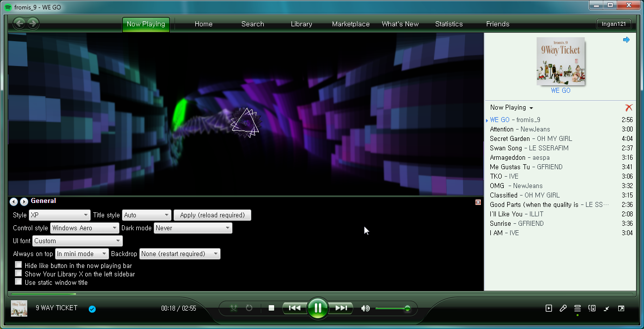The image size is (644, 329).
Task: Open the UI font dropdown
Action: coord(78,241)
